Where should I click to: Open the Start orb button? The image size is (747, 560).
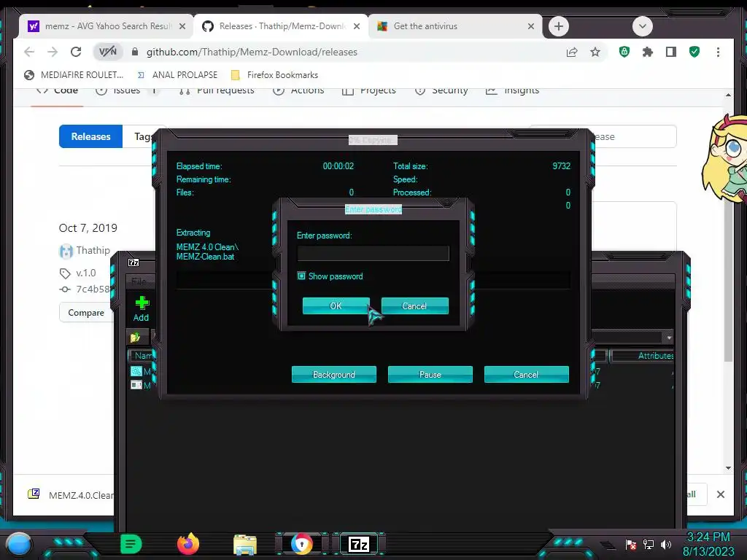click(x=18, y=544)
